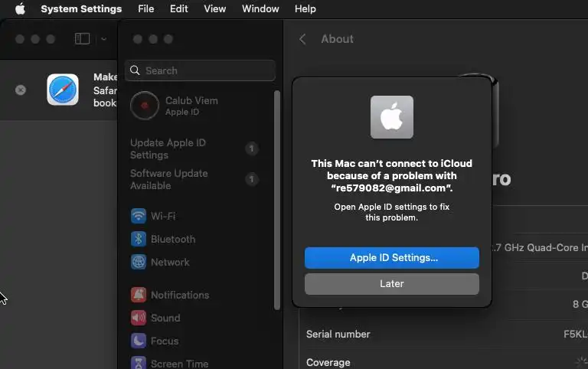The height and width of the screenshot is (369, 588).
Task: Select the Focus moon icon
Action: [139, 341]
